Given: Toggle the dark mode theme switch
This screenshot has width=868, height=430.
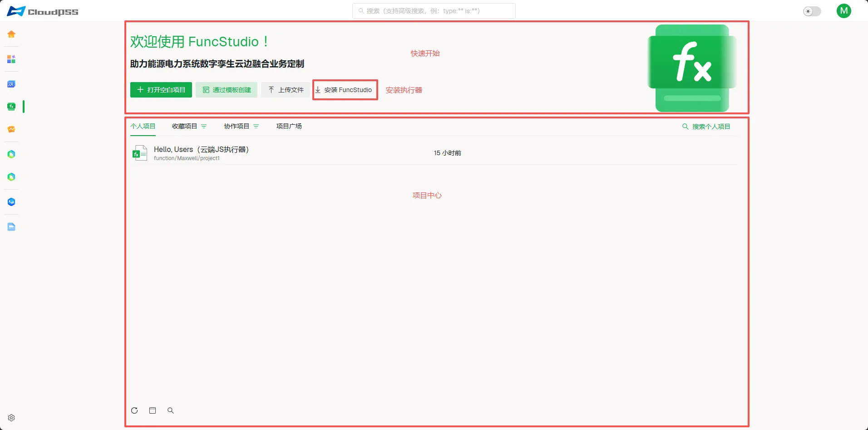Looking at the screenshot, I should pos(812,11).
